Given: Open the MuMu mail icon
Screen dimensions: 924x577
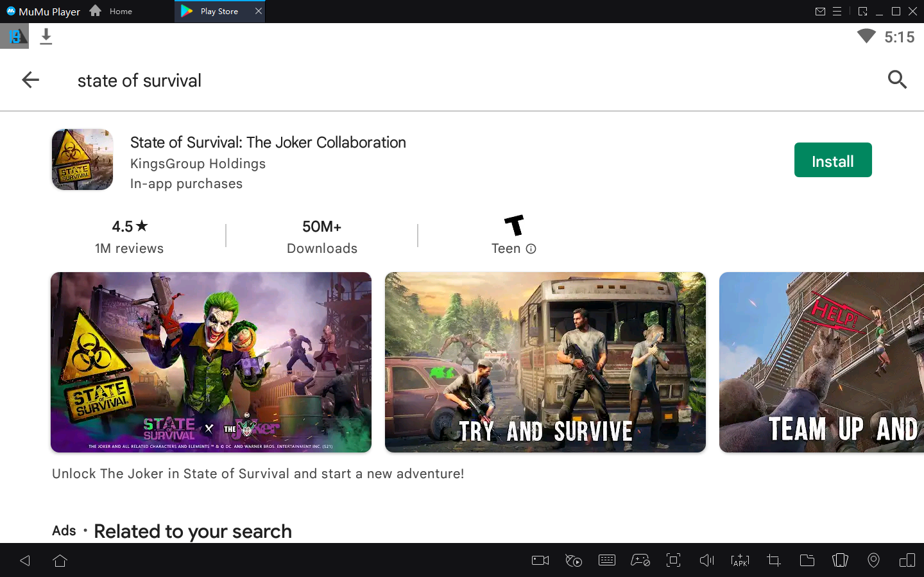Looking at the screenshot, I should pos(820,12).
